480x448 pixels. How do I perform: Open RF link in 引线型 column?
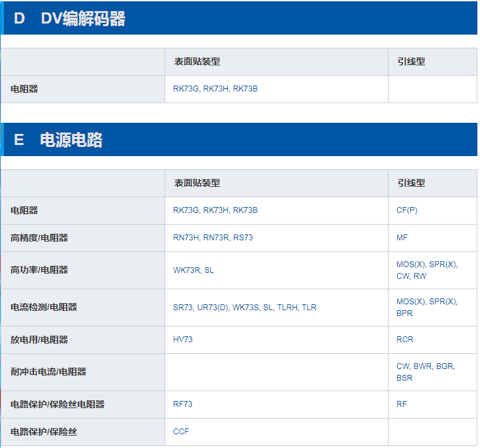402,404
